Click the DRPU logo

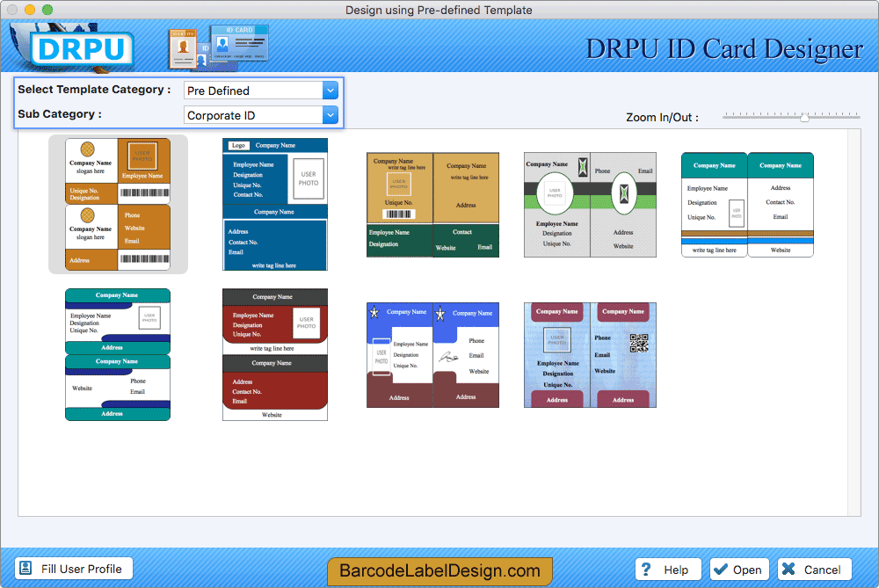point(82,48)
